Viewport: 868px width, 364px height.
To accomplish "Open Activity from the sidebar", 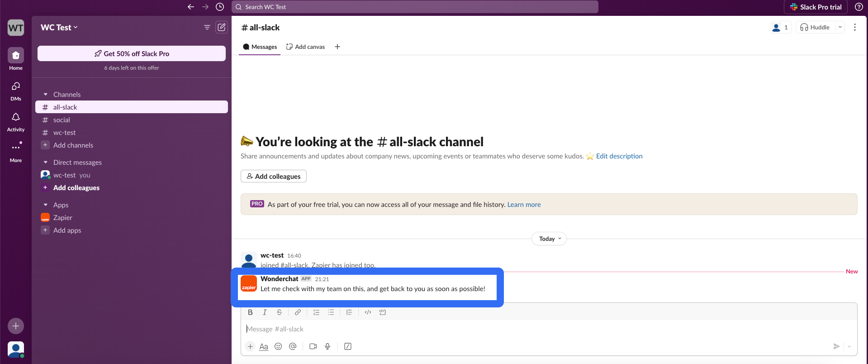I will 16,122.
